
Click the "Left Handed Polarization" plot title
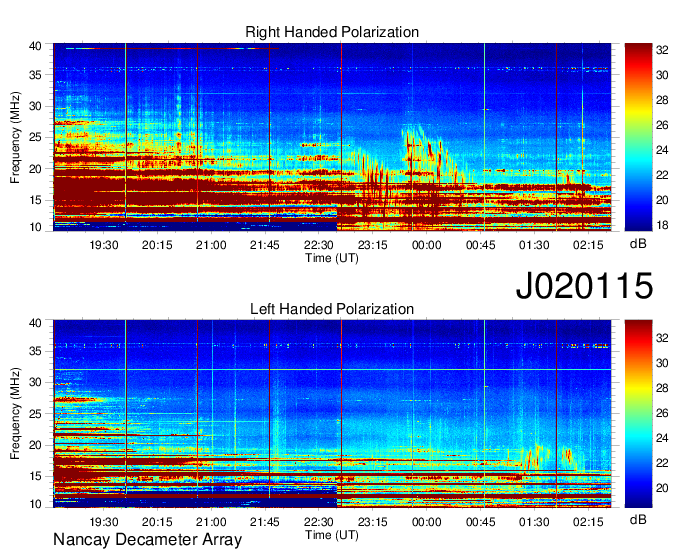332,309
